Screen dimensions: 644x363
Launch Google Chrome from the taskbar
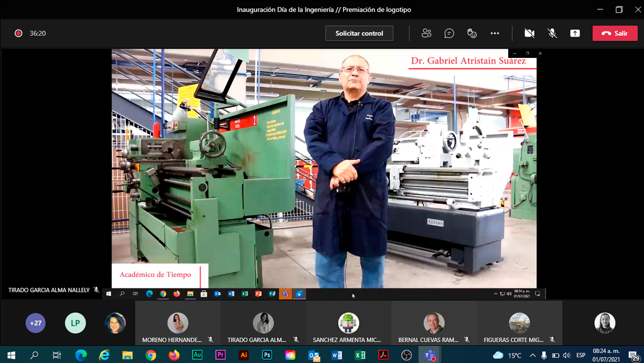pos(151,355)
